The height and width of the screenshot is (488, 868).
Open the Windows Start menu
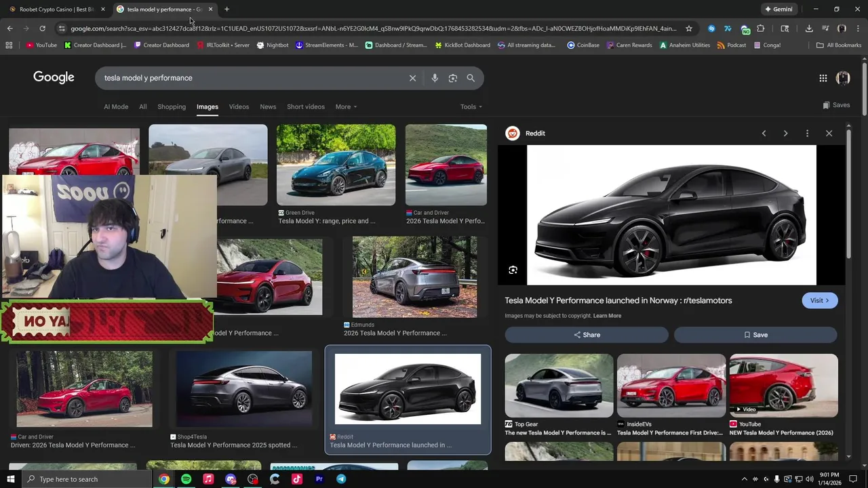[x=10, y=479]
